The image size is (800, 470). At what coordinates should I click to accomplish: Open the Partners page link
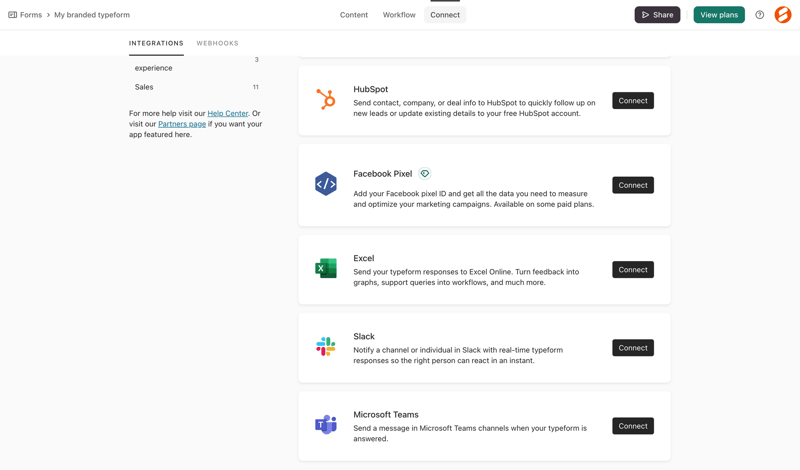pyautogui.click(x=182, y=124)
